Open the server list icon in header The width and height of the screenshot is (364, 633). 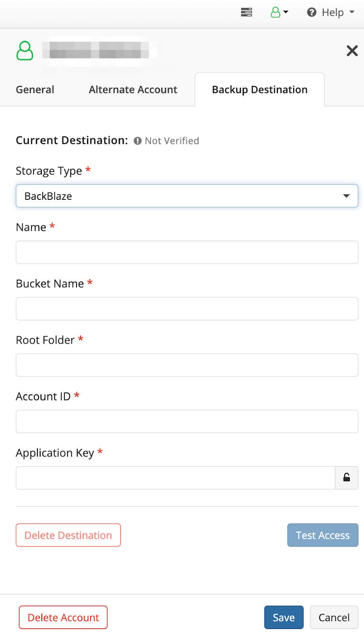tap(247, 12)
